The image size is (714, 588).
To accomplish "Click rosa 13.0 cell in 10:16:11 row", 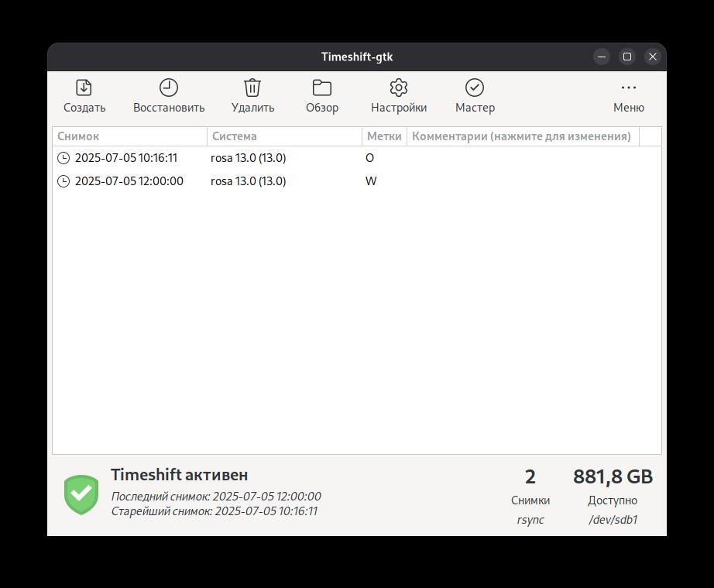I will tap(248, 158).
